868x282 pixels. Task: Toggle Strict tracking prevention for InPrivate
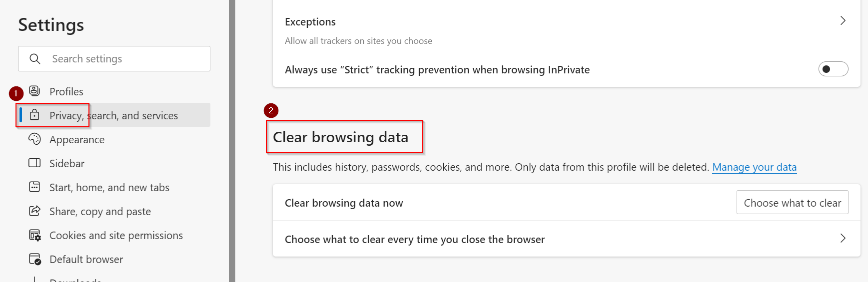point(833,69)
